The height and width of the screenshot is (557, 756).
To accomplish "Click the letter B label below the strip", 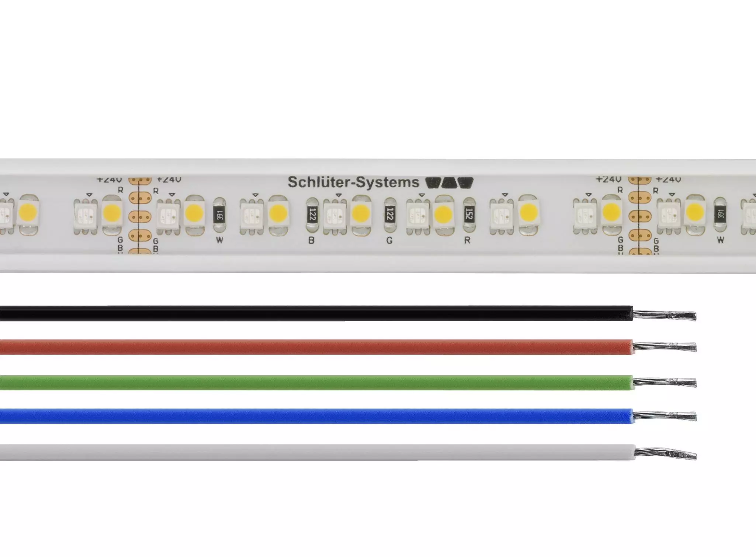I will coord(311,241).
